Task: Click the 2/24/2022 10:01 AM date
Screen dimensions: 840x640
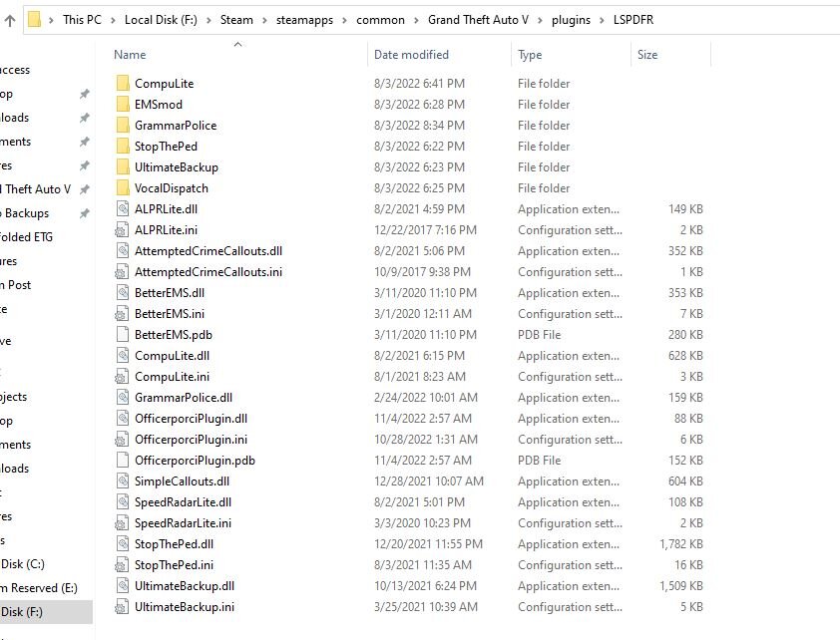Action: (x=425, y=397)
